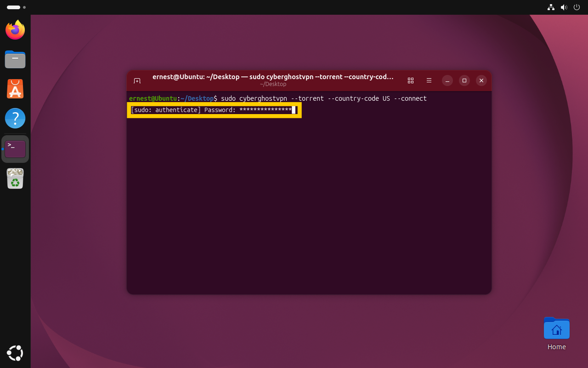Image resolution: width=588 pixels, height=368 pixels.
Task: Maximize the terminal window
Action: point(464,80)
